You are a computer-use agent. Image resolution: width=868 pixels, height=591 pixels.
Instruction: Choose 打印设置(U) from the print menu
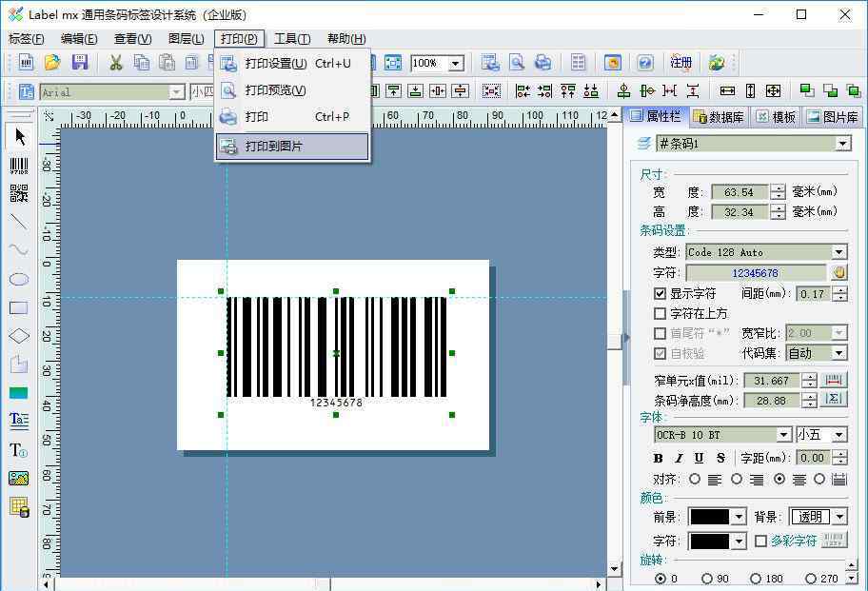click(292, 64)
